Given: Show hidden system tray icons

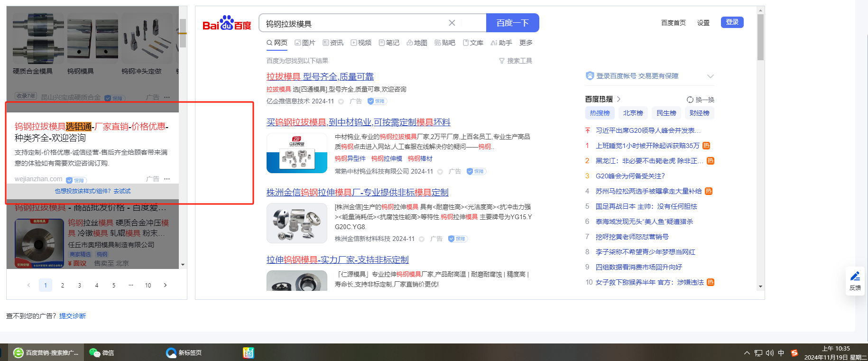Looking at the screenshot, I should [x=747, y=353].
